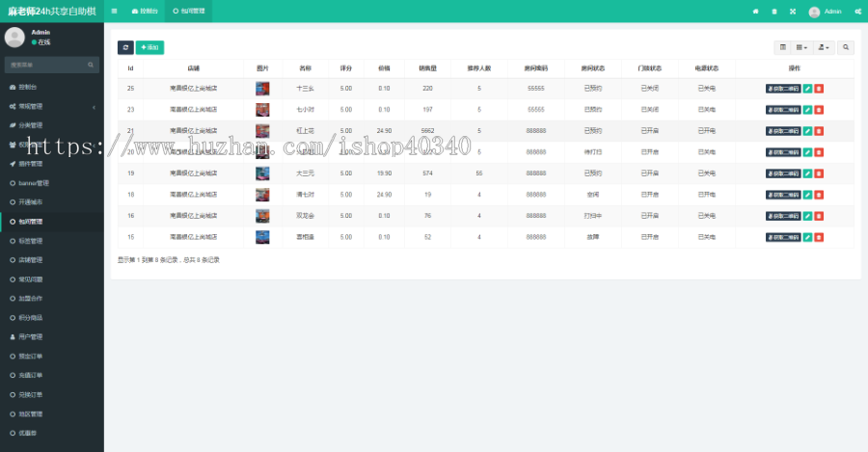
Task: Click the QR code button for row 21
Action: click(x=783, y=131)
